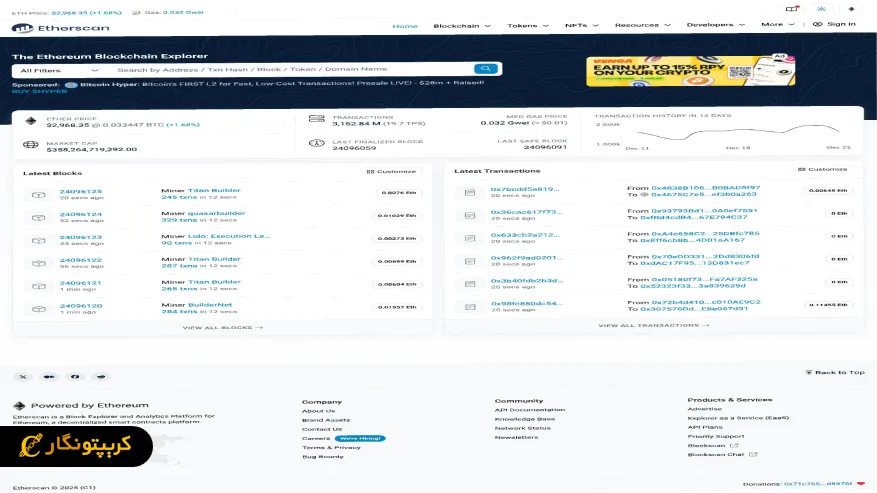This screenshot has width=877, height=493.
Task: Open the notification icon with red dot
Action: click(x=792, y=9)
